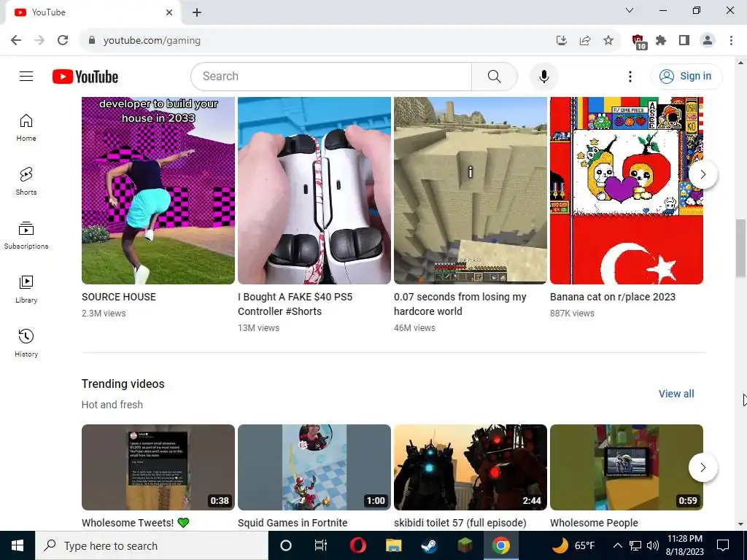The width and height of the screenshot is (747, 560).
Task: Click title 'skibidi toilet 57 (full episode)'
Action: tap(460, 522)
